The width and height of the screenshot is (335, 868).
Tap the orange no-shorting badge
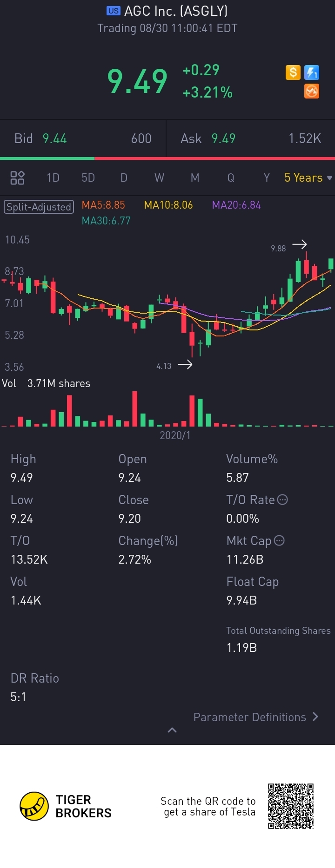point(312,91)
